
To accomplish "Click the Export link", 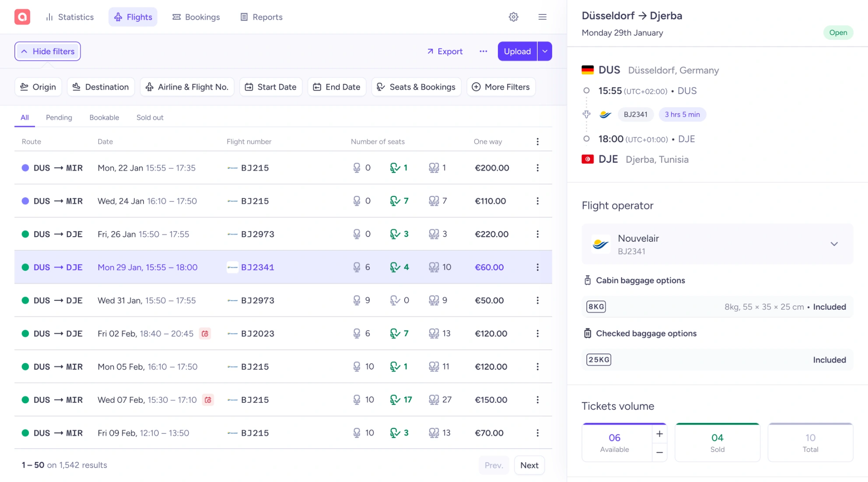I will 445,51.
